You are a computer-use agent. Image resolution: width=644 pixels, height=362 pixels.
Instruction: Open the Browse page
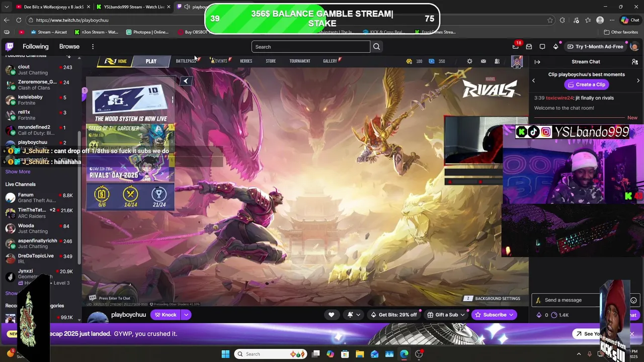pos(69,47)
